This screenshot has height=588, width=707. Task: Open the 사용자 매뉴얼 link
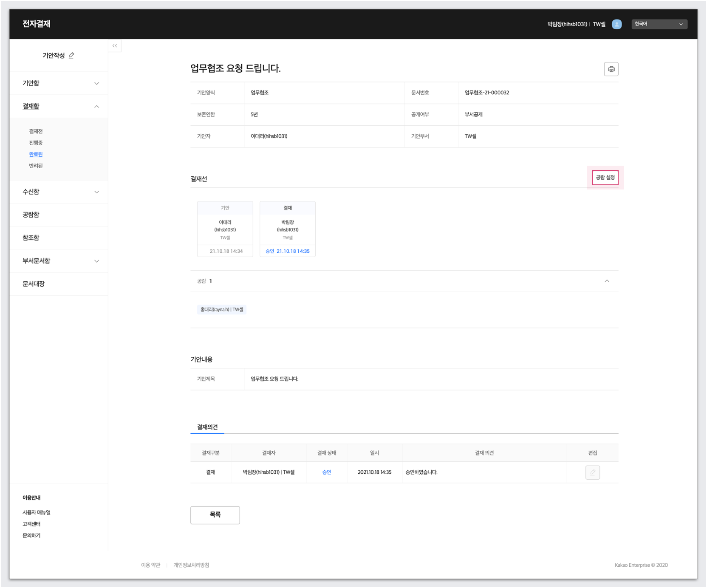37,512
